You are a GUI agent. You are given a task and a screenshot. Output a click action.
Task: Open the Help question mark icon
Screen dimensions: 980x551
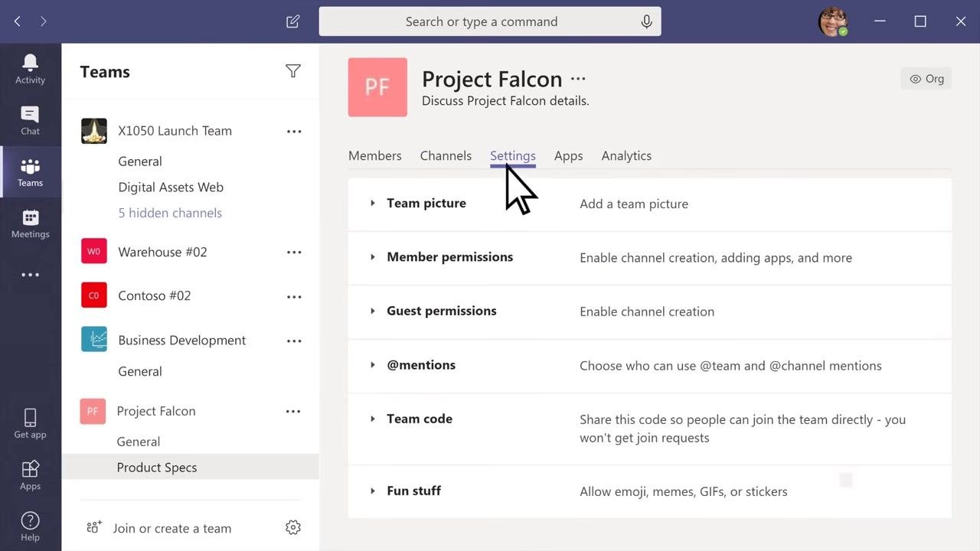[x=30, y=520]
